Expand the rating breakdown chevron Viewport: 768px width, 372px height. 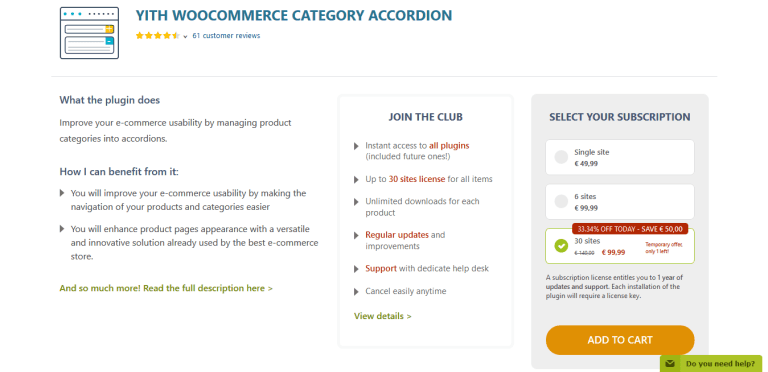tap(186, 36)
